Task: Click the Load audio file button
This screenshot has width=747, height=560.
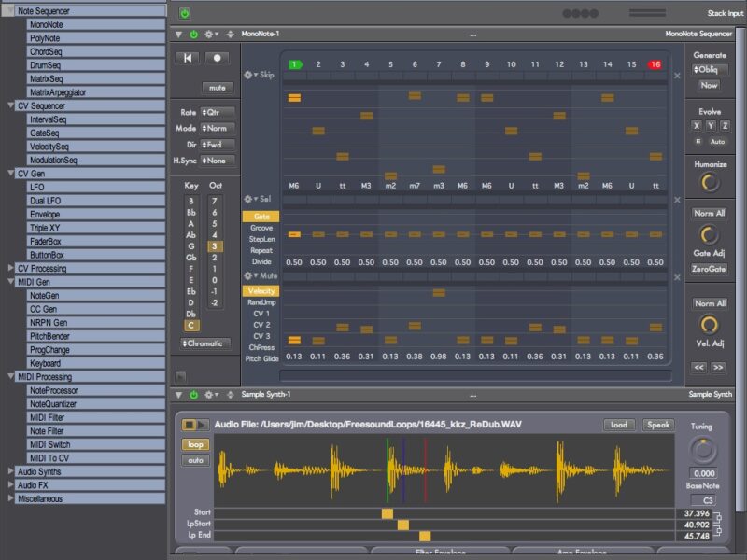Action: 618,425
